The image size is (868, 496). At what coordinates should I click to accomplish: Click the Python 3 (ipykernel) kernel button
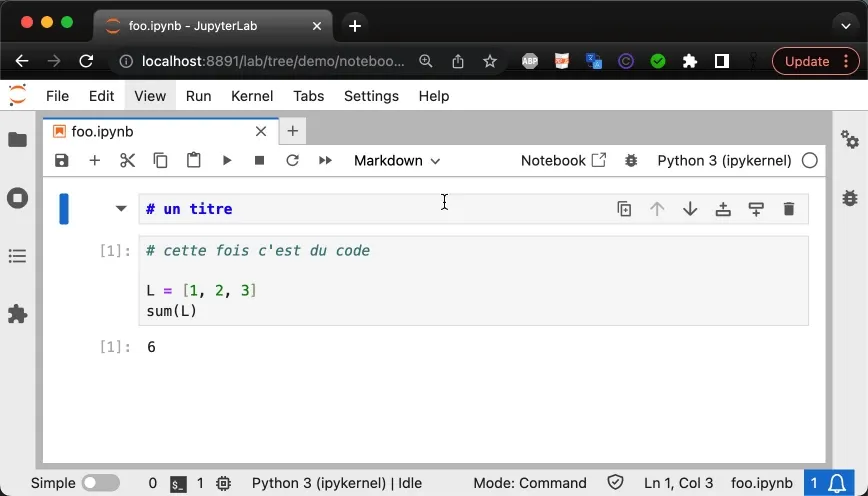pyautogui.click(x=724, y=160)
